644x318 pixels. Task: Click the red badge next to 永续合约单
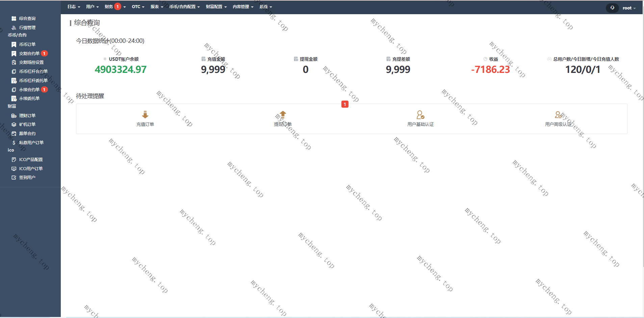point(44,90)
